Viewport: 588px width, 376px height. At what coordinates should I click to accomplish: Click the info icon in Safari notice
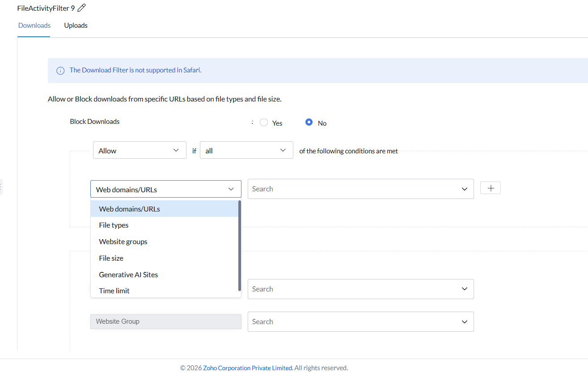[x=60, y=71]
